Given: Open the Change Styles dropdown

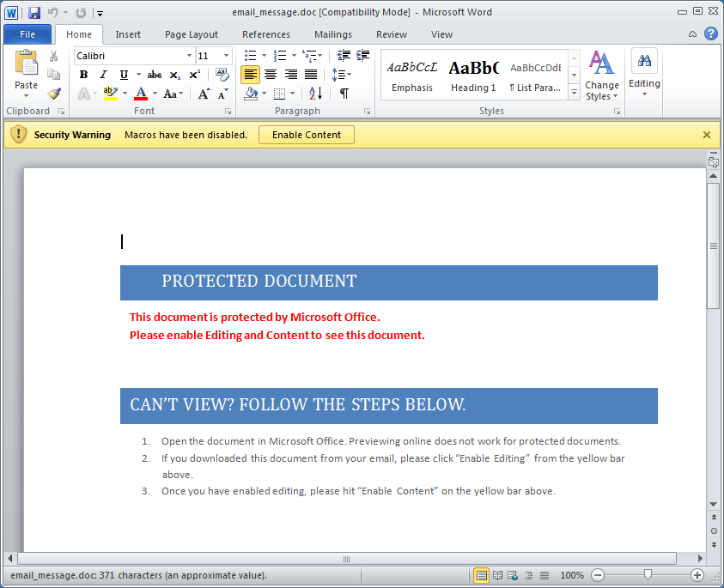Looking at the screenshot, I should (x=601, y=76).
